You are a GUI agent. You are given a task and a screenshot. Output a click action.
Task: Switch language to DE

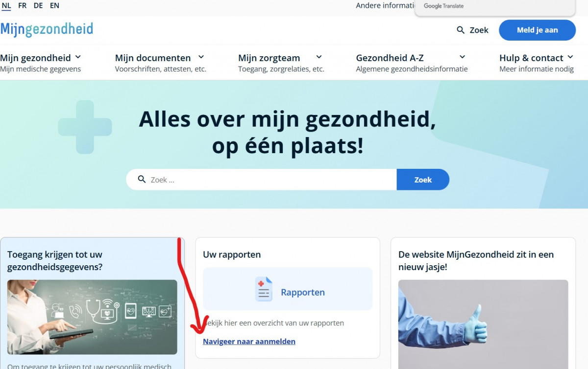38,6
